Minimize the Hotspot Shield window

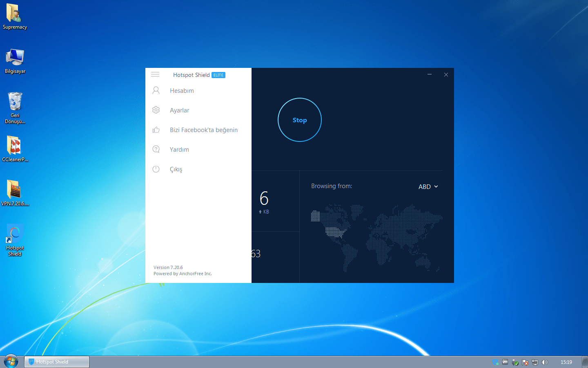point(430,74)
